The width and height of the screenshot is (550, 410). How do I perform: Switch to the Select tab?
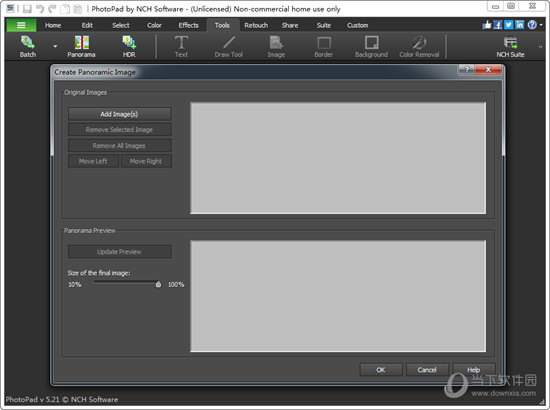121,25
